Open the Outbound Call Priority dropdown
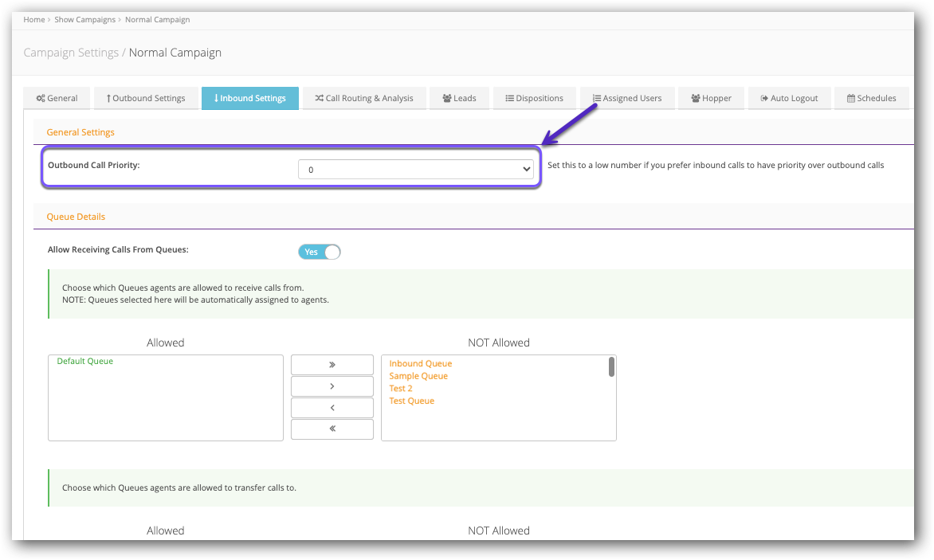This screenshot has width=934, height=560. [416, 169]
